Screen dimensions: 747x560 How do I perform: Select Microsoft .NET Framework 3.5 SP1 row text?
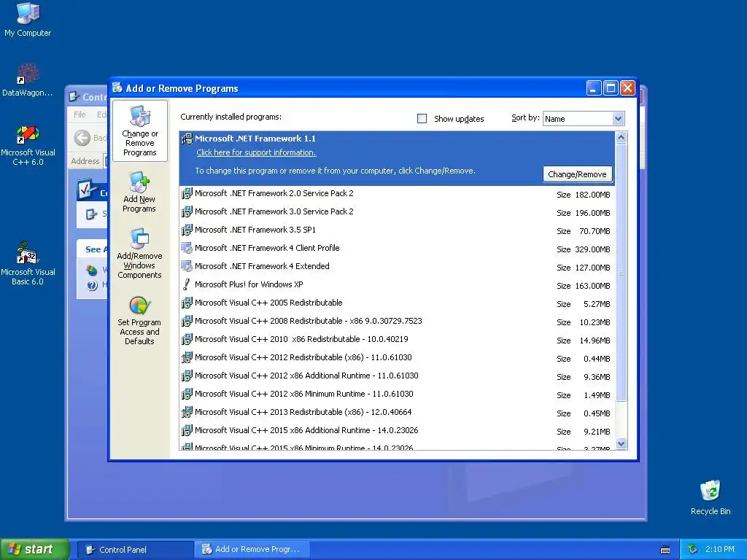[x=255, y=230]
